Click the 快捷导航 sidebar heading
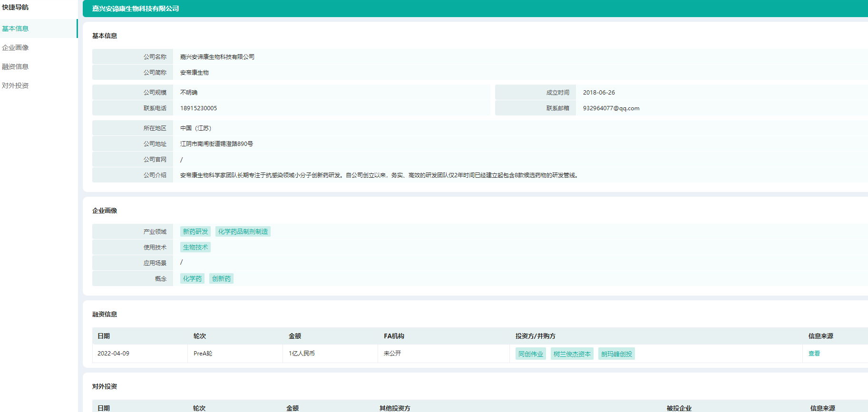The width and height of the screenshot is (868, 412). [x=15, y=7]
